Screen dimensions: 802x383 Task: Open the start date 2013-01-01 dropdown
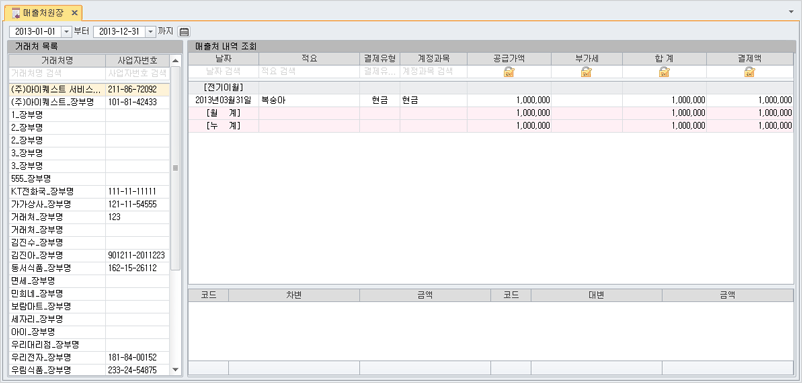click(x=65, y=32)
